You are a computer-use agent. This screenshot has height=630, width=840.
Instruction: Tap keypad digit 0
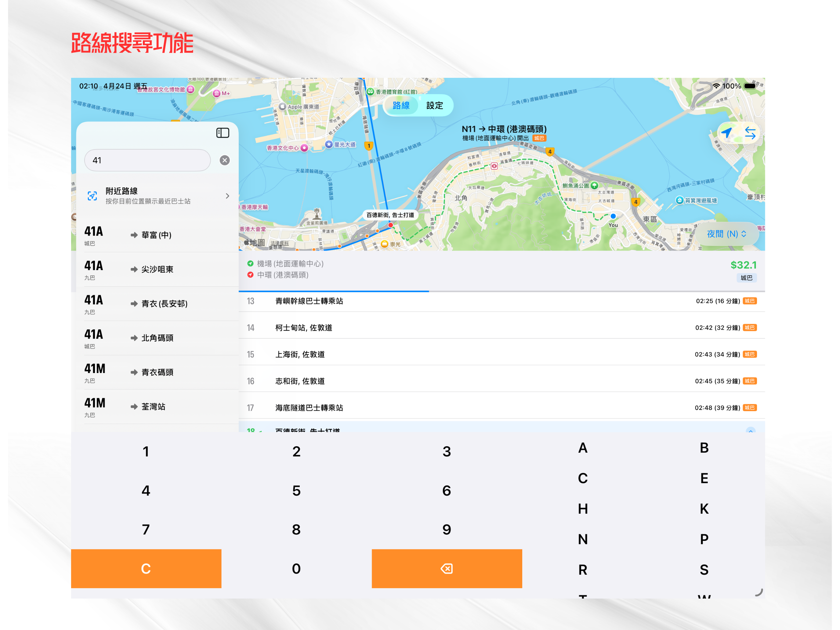296,568
